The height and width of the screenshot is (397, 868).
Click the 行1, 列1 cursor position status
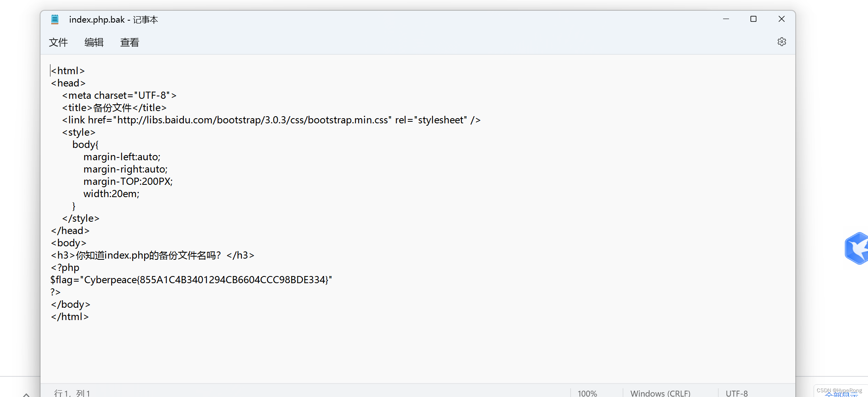[x=72, y=393]
